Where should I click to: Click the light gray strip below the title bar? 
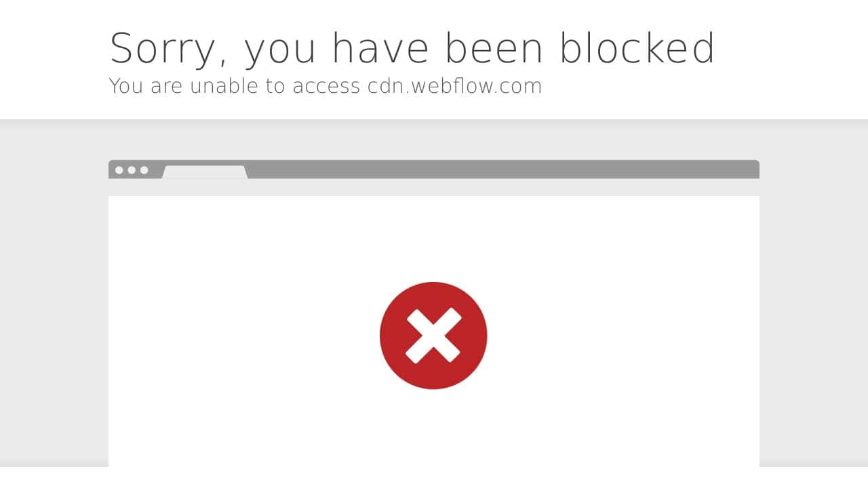434,187
